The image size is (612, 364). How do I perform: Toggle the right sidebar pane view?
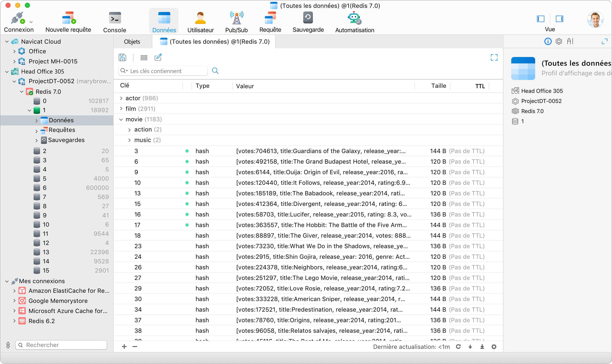point(560,19)
